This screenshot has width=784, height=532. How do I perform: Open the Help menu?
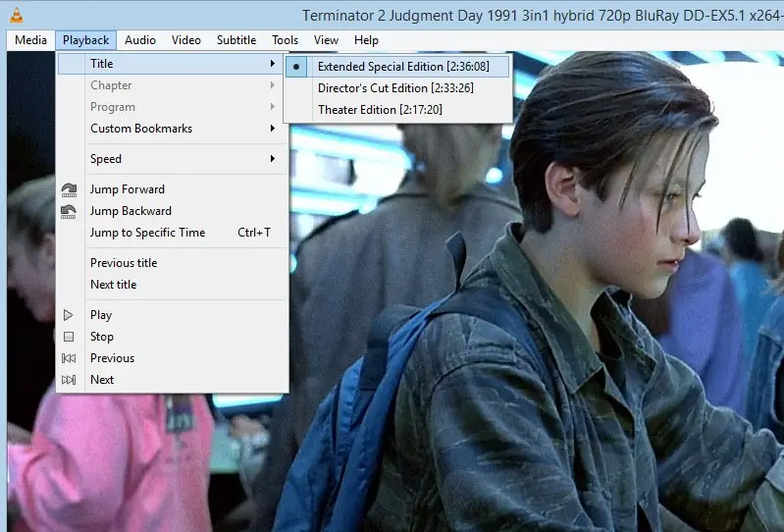[366, 40]
